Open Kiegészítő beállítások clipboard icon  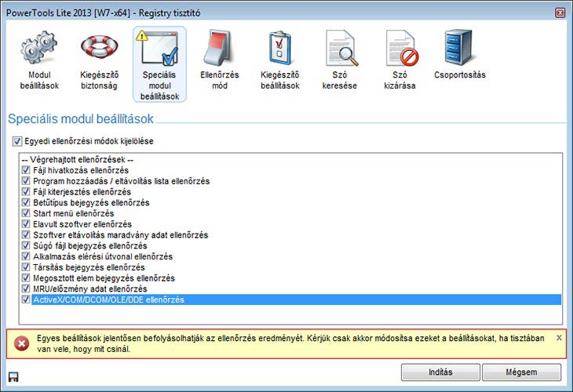[279, 48]
